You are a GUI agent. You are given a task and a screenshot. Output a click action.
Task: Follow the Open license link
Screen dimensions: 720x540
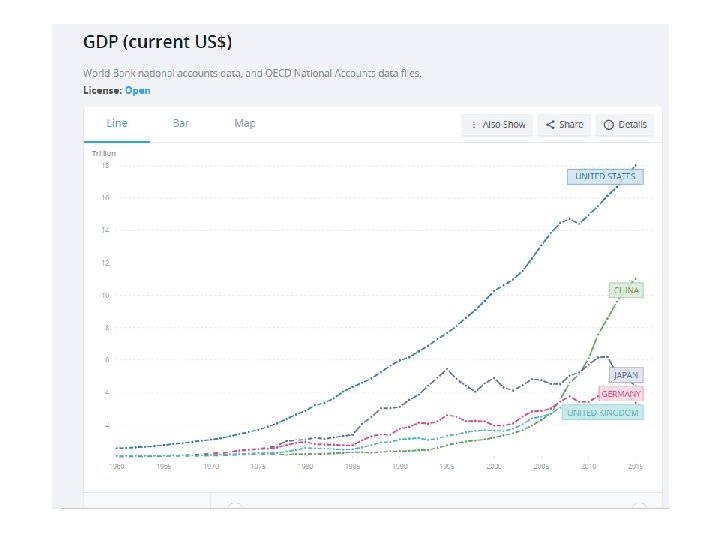[x=138, y=90]
